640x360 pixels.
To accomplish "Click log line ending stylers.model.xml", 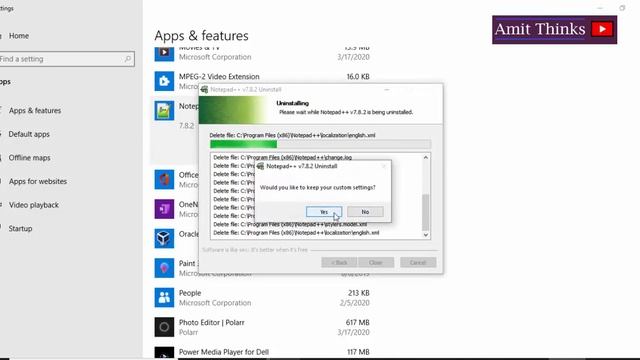I will pyautogui.click(x=290, y=224).
